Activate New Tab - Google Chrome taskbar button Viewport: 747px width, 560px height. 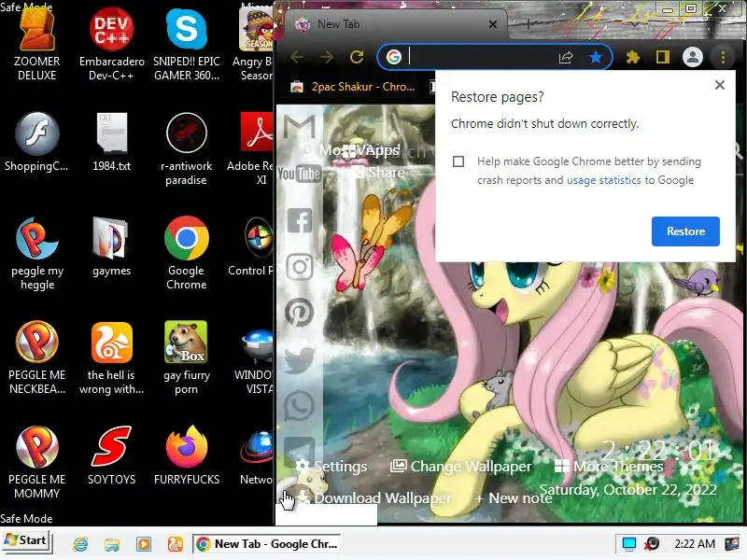[268, 544]
